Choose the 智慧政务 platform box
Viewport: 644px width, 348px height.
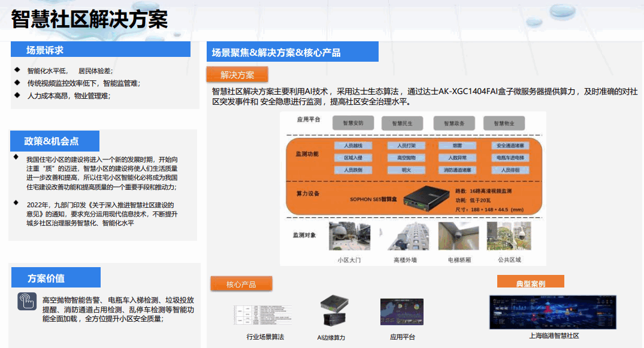coord(454,123)
